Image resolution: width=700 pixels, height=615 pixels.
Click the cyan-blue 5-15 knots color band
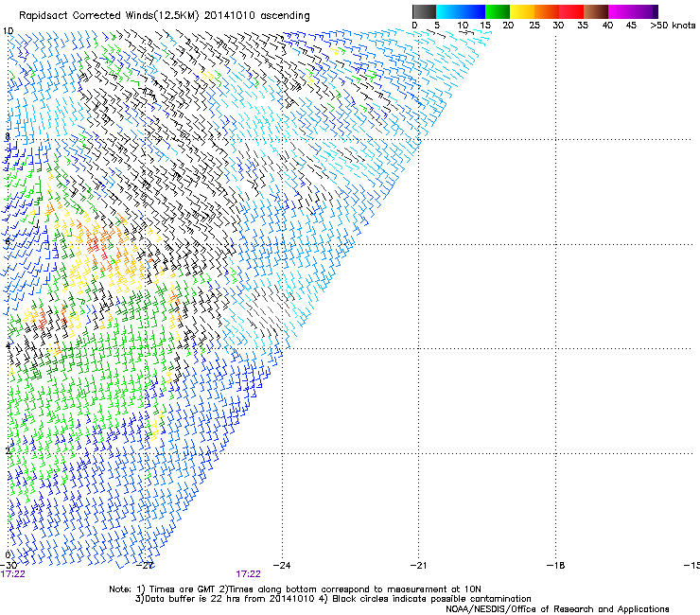pos(461,11)
